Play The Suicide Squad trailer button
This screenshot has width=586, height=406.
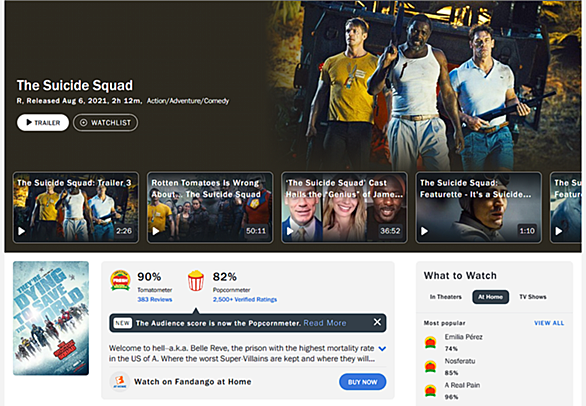click(x=43, y=123)
